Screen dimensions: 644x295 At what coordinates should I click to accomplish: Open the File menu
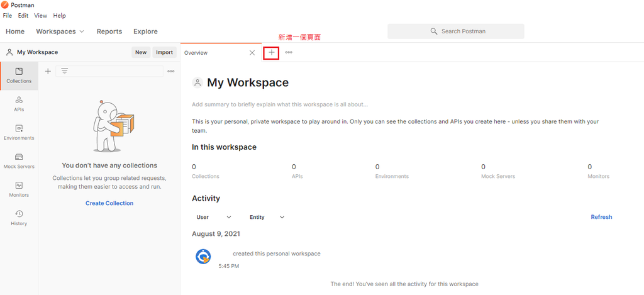(8, 16)
